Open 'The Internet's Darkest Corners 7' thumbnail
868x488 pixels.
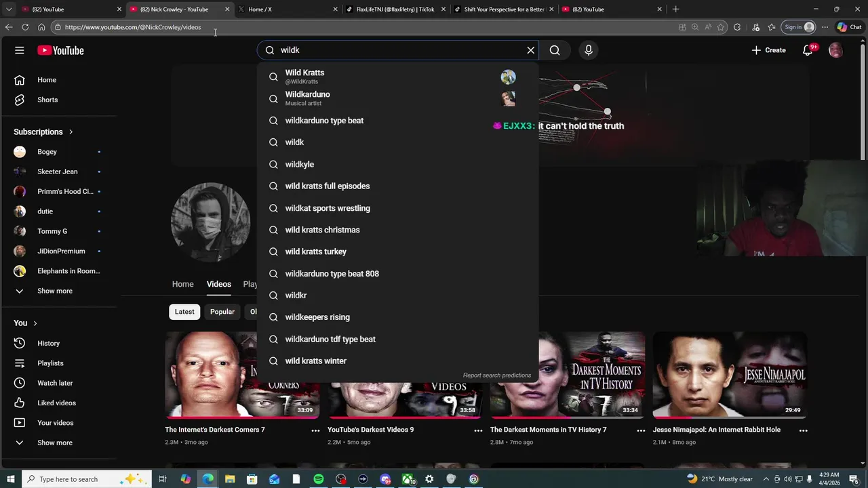[242, 375]
